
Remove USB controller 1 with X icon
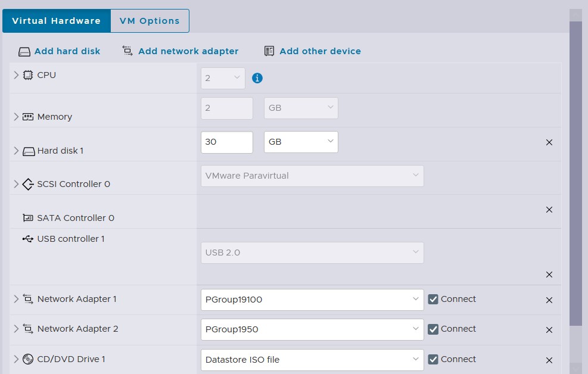549,275
